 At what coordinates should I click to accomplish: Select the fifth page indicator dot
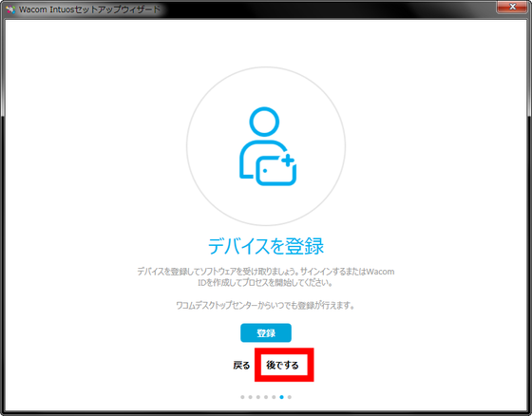pyautogui.click(x=274, y=397)
